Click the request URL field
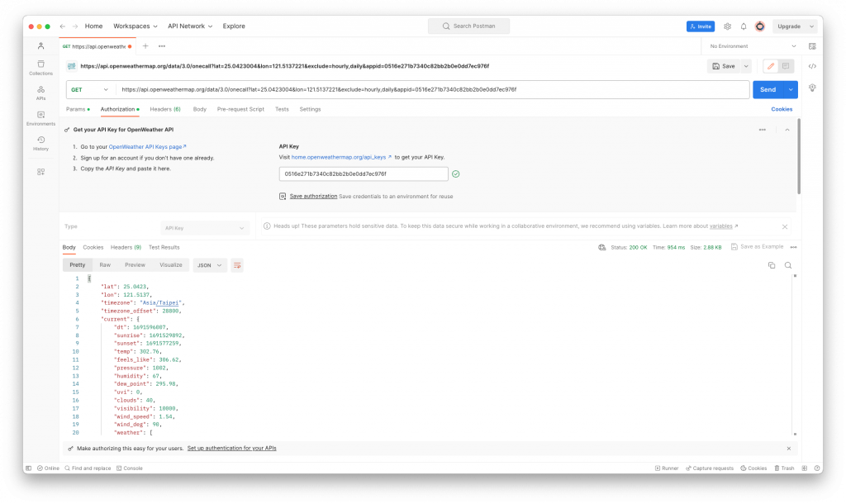The height and width of the screenshot is (504, 846). (x=431, y=89)
